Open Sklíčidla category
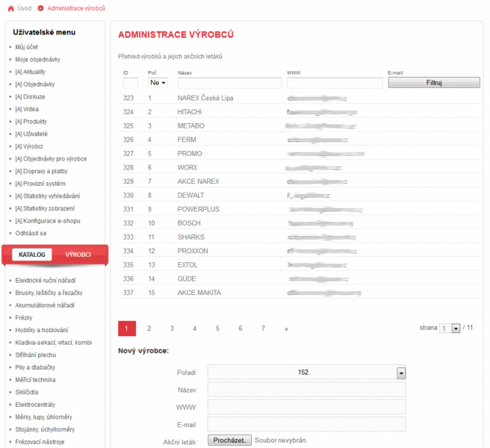 [x=27, y=392]
